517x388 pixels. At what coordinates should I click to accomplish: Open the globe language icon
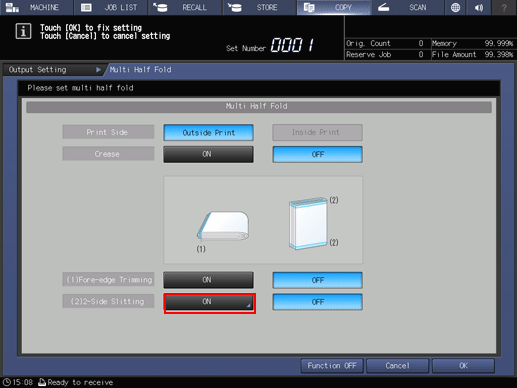point(455,7)
